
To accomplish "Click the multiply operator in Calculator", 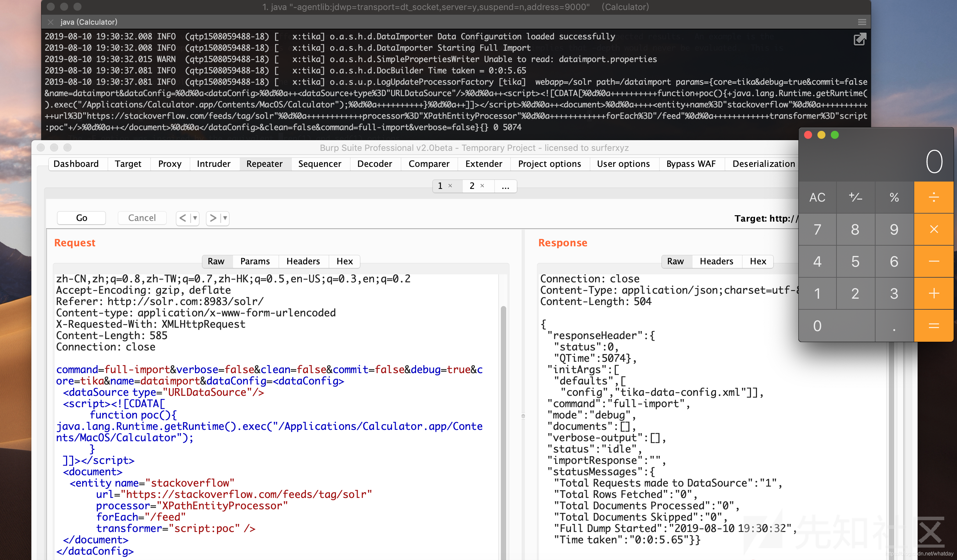I will [933, 229].
